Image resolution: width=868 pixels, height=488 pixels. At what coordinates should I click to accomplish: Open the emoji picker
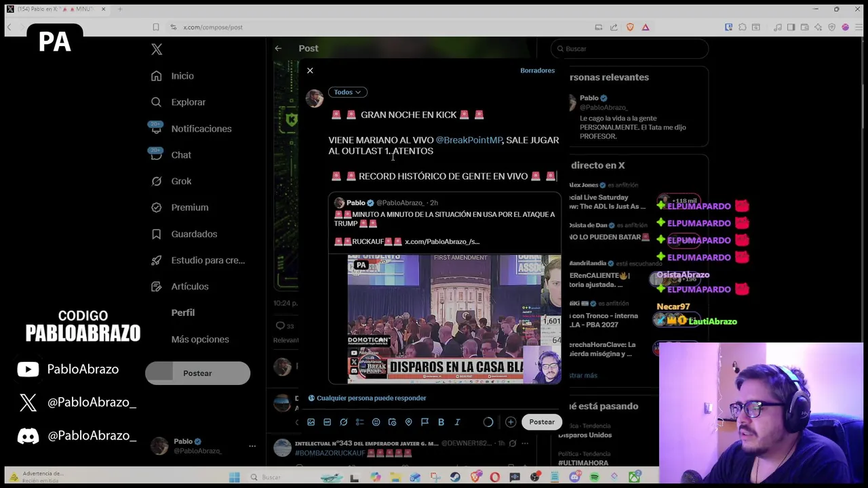tap(376, 422)
